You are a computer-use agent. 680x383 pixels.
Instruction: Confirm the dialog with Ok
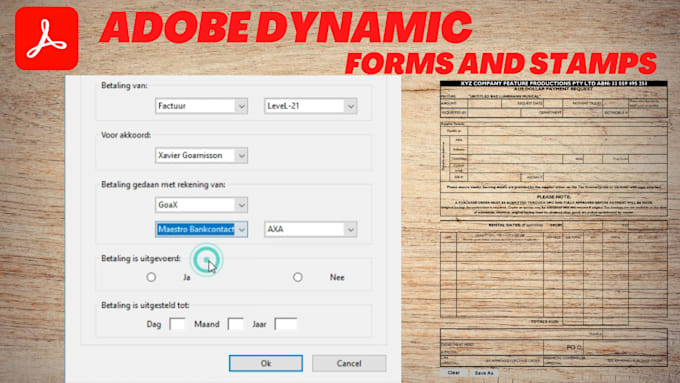coord(266,363)
